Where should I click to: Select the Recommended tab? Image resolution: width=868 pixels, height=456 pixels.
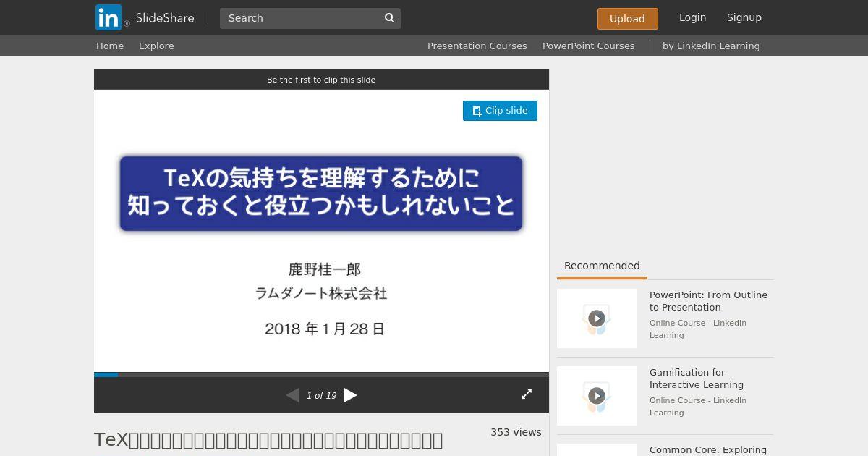coord(602,266)
